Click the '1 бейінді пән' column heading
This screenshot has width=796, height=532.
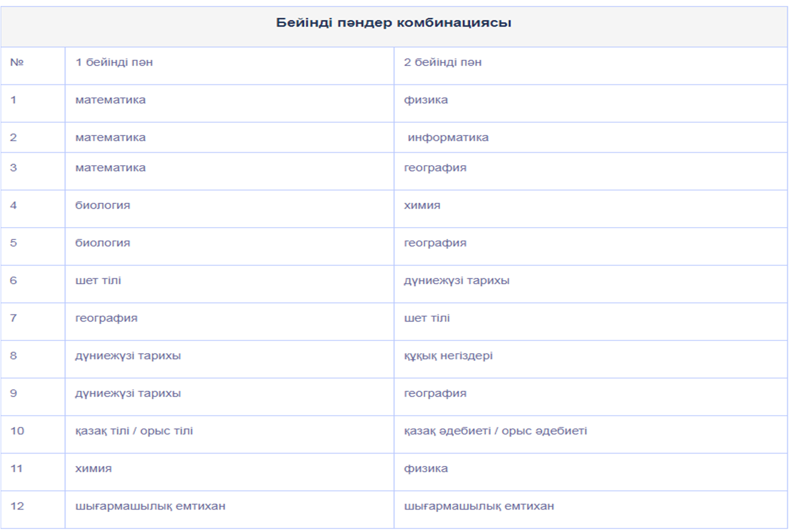point(114,63)
